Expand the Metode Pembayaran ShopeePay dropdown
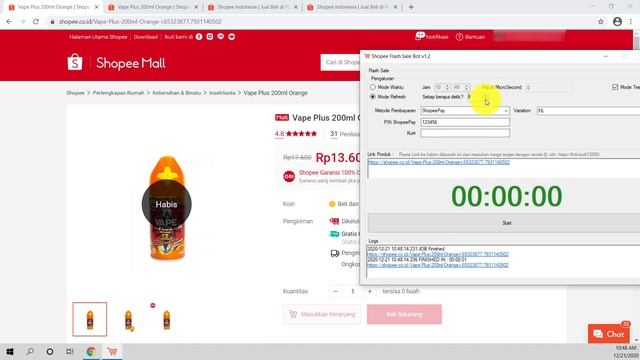 506,111
